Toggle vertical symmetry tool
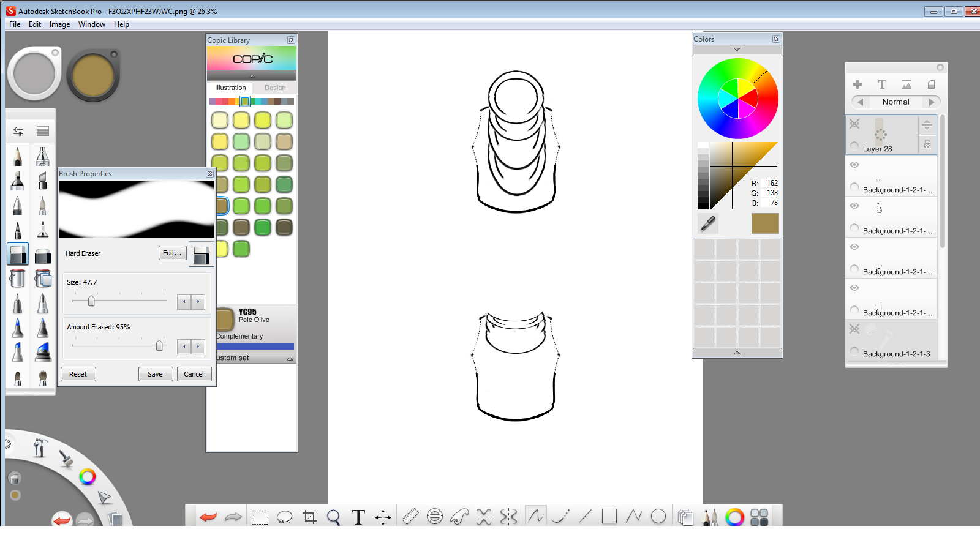Screen dimensions: 980x551 [508, 517]
